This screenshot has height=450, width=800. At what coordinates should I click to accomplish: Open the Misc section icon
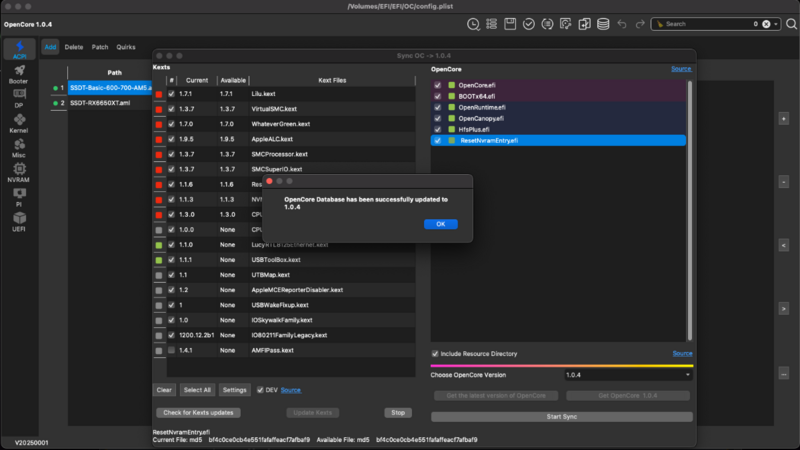click(x=20, y=146)
